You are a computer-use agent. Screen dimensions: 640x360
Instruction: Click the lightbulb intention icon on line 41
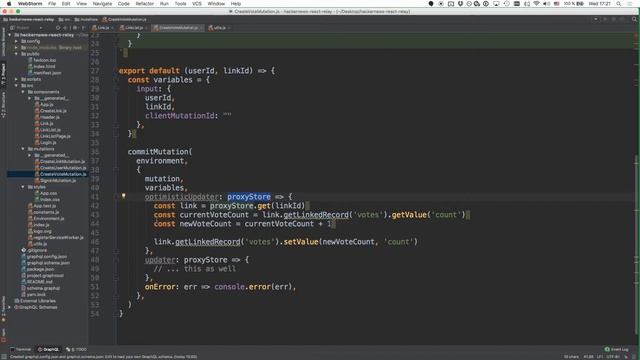pos(123,196)
